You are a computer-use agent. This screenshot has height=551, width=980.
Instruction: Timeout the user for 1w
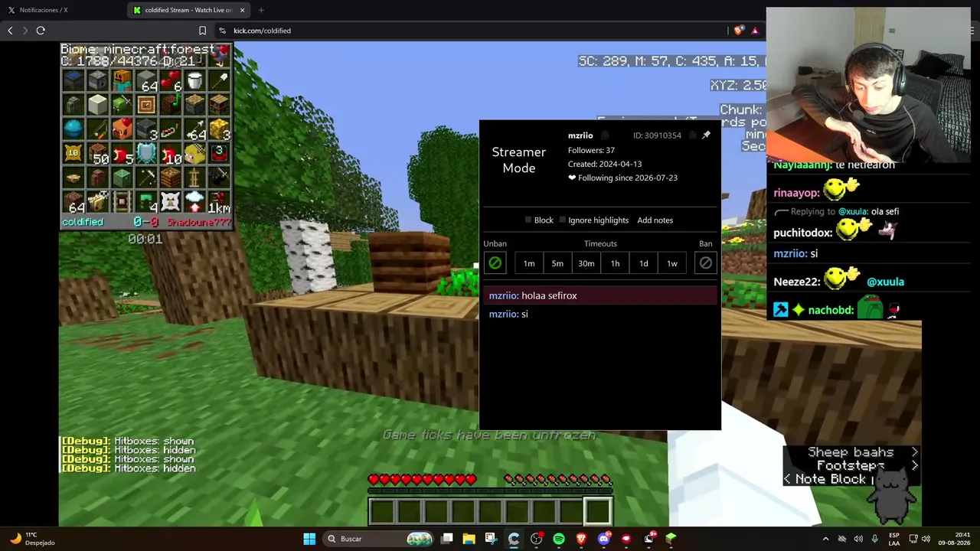click(x=672, y=263)
